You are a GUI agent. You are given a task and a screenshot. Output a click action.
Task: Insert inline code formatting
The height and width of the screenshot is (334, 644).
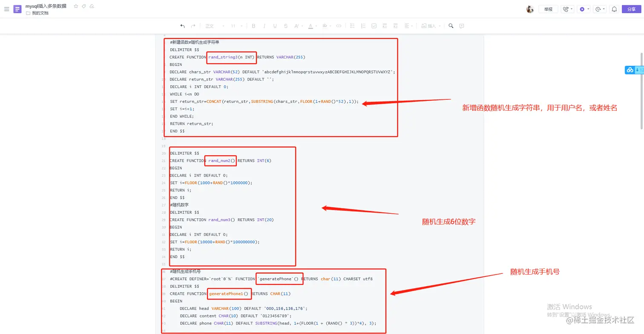339,26
